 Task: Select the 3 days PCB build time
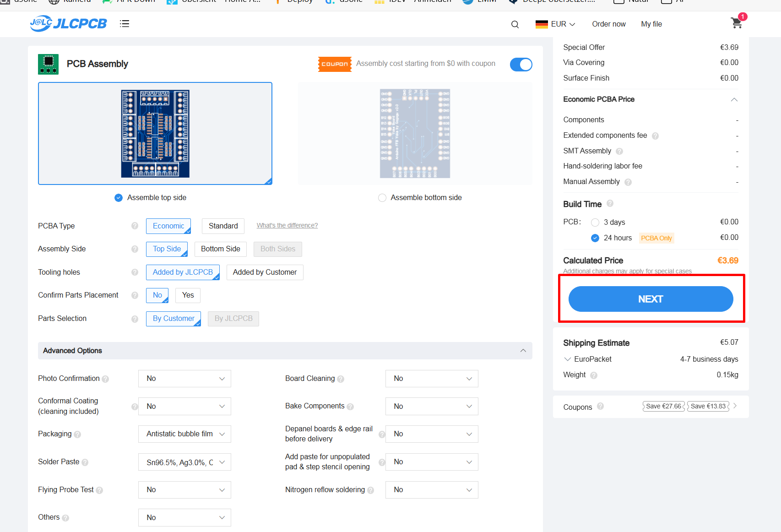coord(595,223)
